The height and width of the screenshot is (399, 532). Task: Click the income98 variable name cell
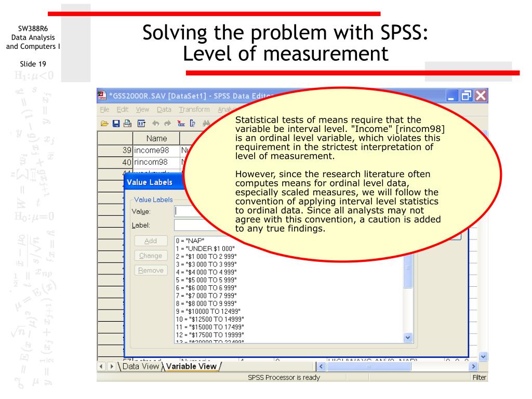coord(156,150)
